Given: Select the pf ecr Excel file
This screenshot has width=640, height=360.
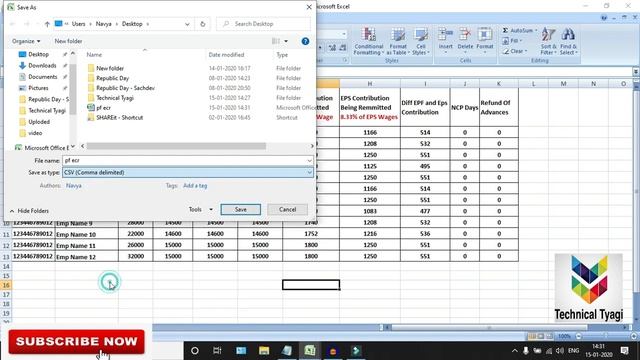Looking at the screenshot, I should (103, 108).
